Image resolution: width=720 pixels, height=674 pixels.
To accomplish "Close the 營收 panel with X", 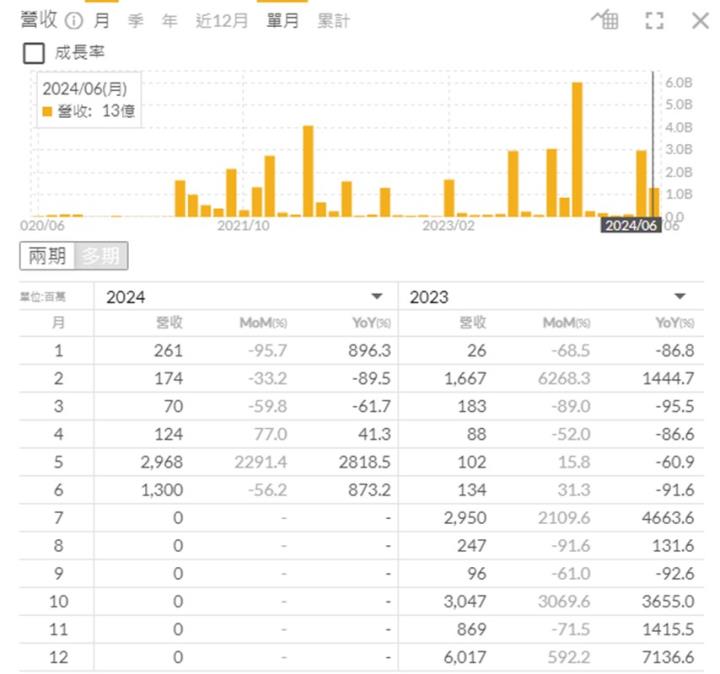I will [700, 21].
